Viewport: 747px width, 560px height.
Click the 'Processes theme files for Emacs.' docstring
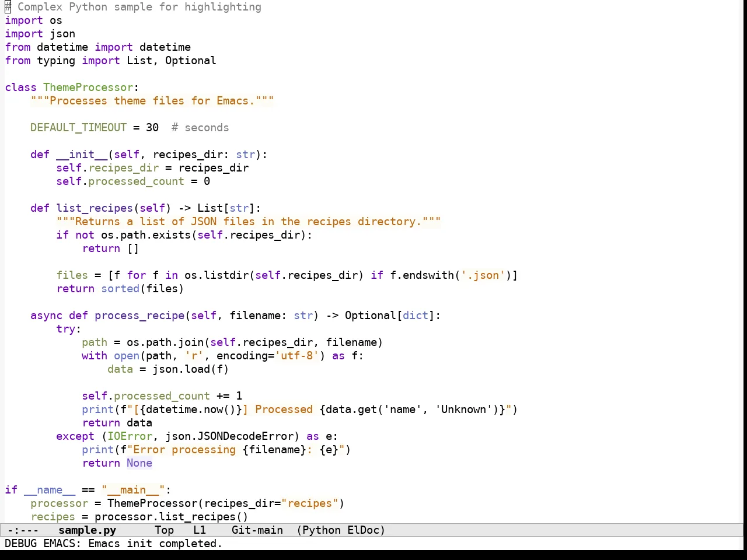152,101
